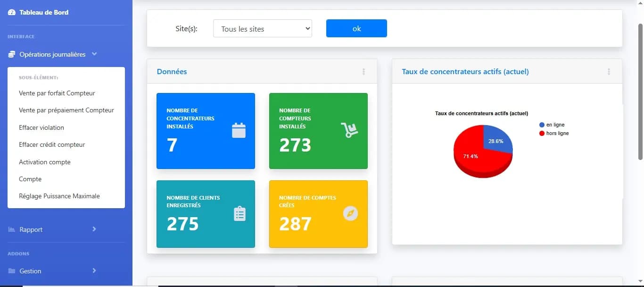Click the folder icon next to Gestion
The width and height of the screenshot is (644, 287).
(x=12, y=271)
